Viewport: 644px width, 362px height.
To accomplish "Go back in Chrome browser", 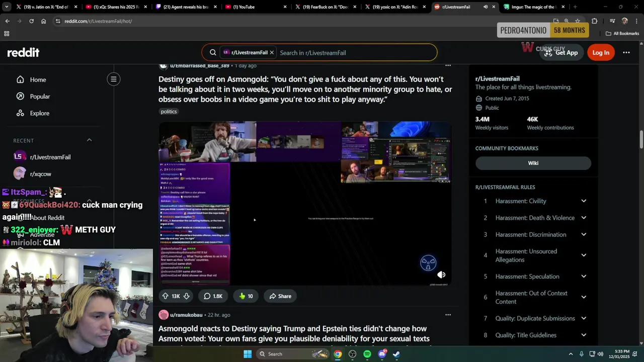I will coord(7,21).
